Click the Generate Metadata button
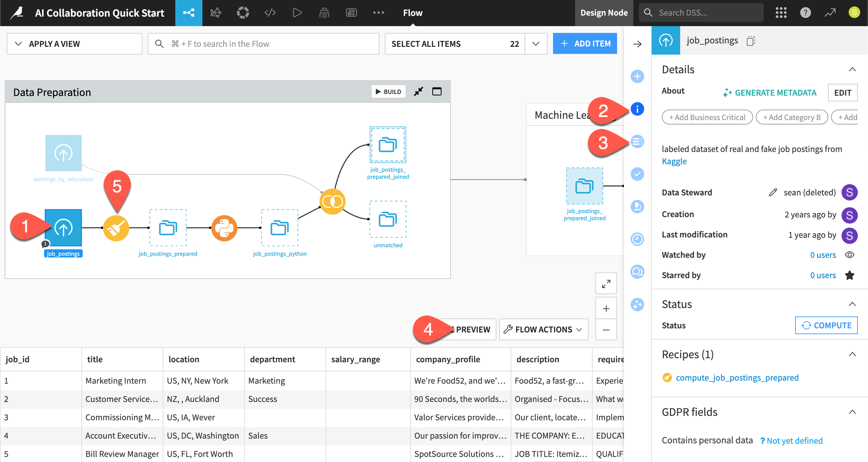 pos(769,93)
